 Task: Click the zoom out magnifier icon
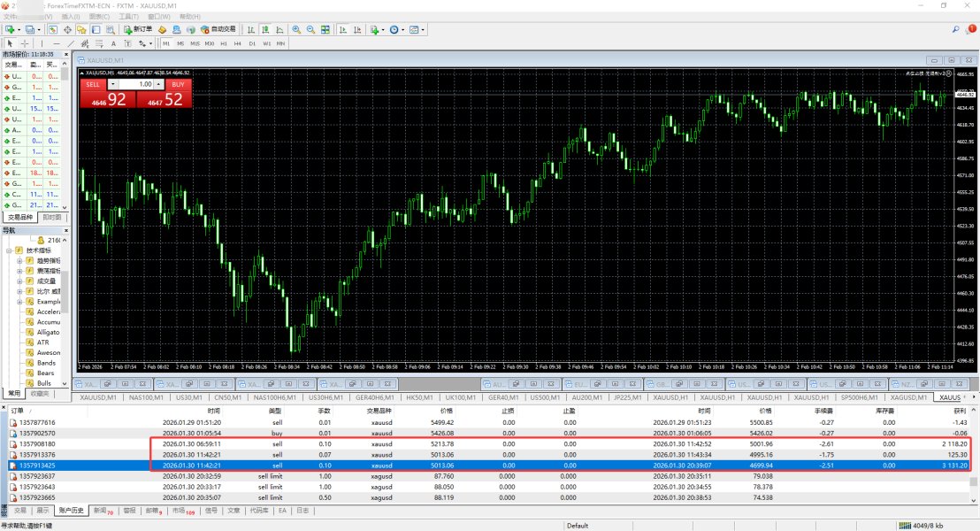[310, 29]
